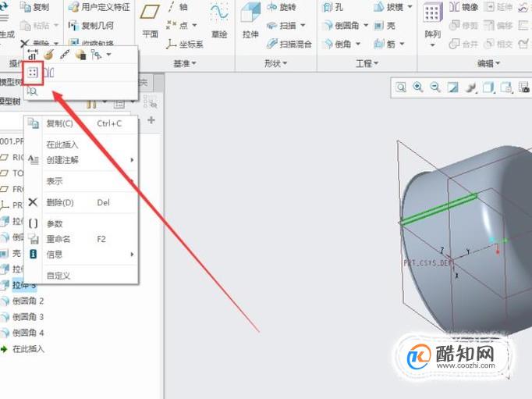This screenshot has height=399, width=532.
Task: Choose 删除(D) in the context menu
Action: (81, 203)
